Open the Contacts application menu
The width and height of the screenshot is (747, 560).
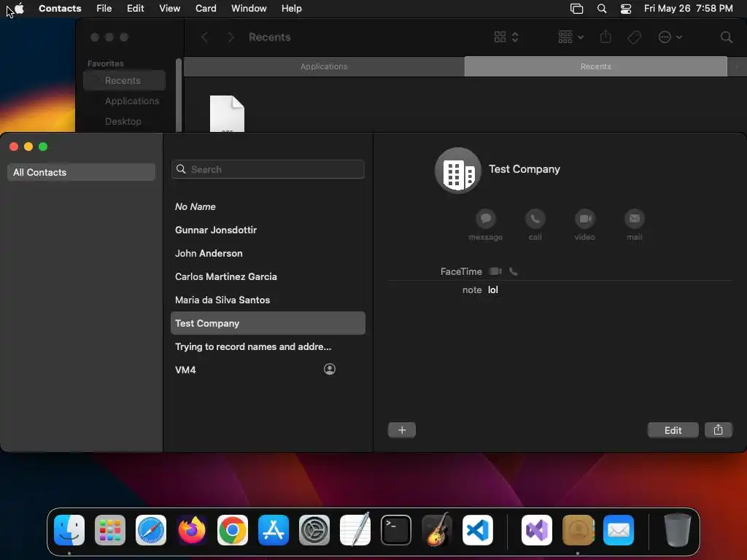[x=60, y=8]
